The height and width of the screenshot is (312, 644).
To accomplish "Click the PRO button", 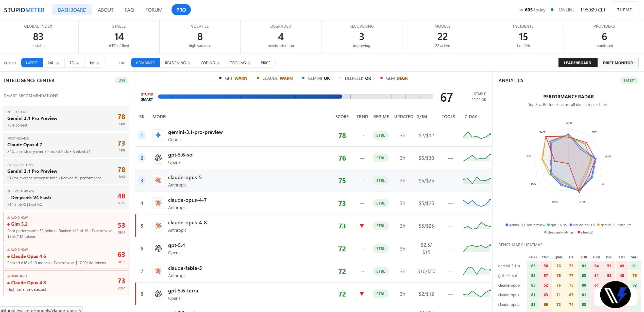I will (x=181, y=10).
